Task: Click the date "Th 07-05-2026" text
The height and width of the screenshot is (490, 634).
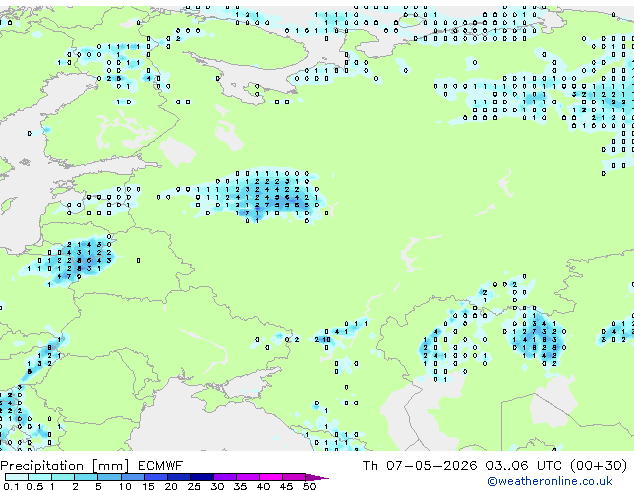Action: [x=420, y=466]
